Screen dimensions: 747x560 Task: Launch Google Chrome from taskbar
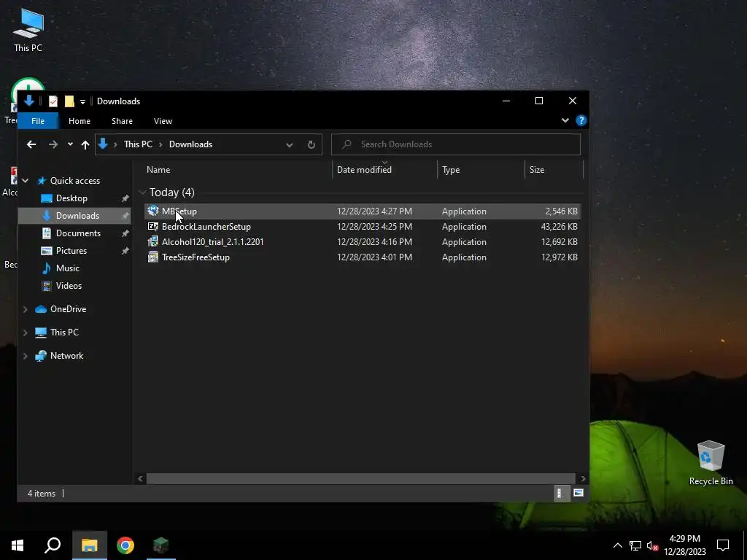[125, 545]
